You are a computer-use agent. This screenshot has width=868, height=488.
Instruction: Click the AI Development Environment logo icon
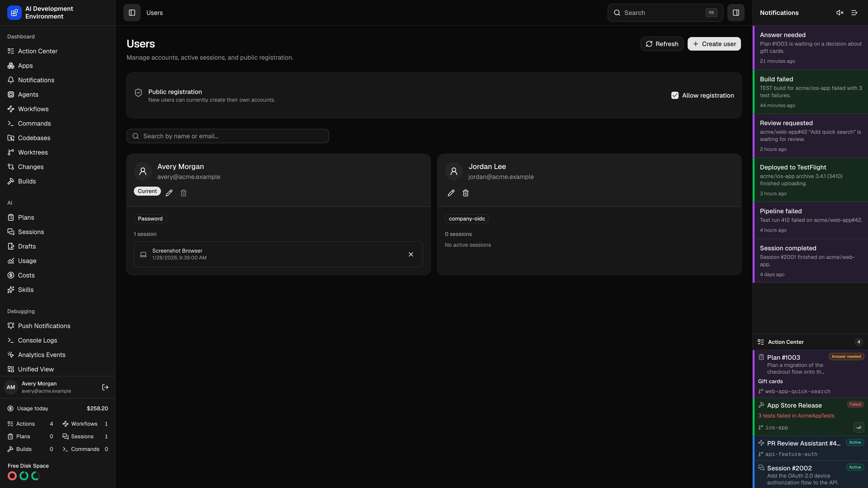[14, 13]
